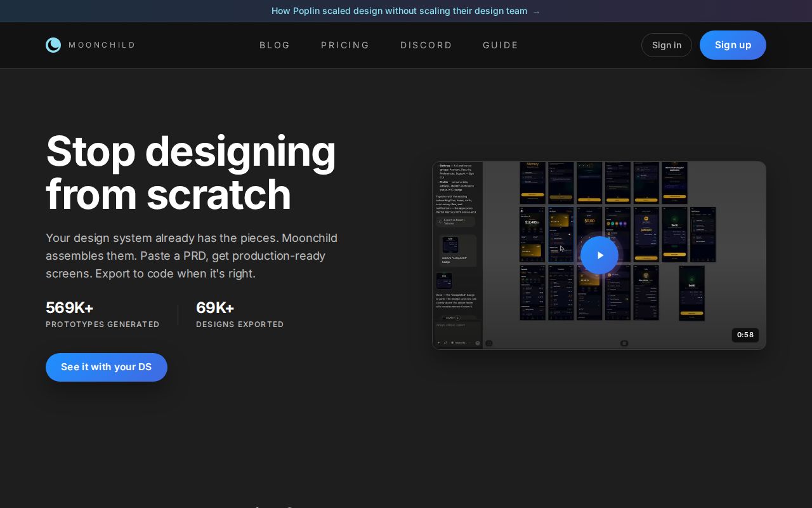Click the 0:58 video duration badge
812x508 pixels.
[745, 335]
